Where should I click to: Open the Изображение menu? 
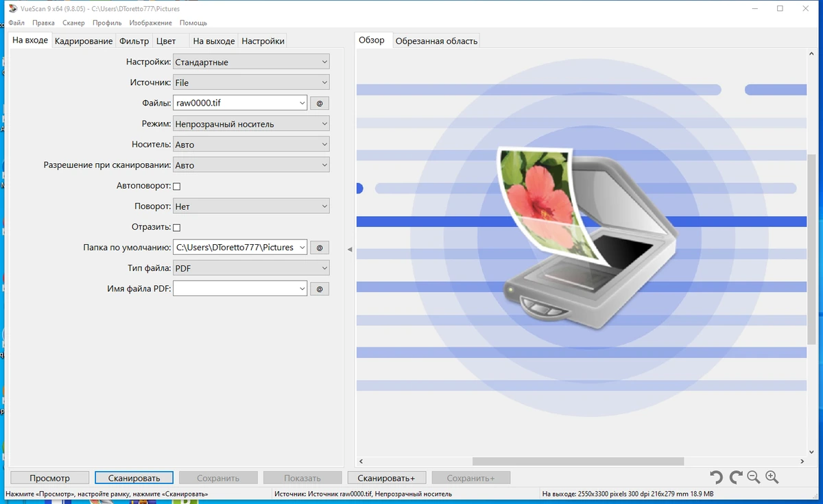click(150, 23)
